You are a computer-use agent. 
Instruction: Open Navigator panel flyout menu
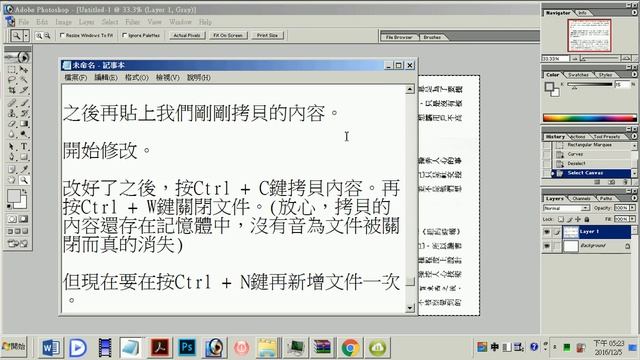(x=634, y=13)
